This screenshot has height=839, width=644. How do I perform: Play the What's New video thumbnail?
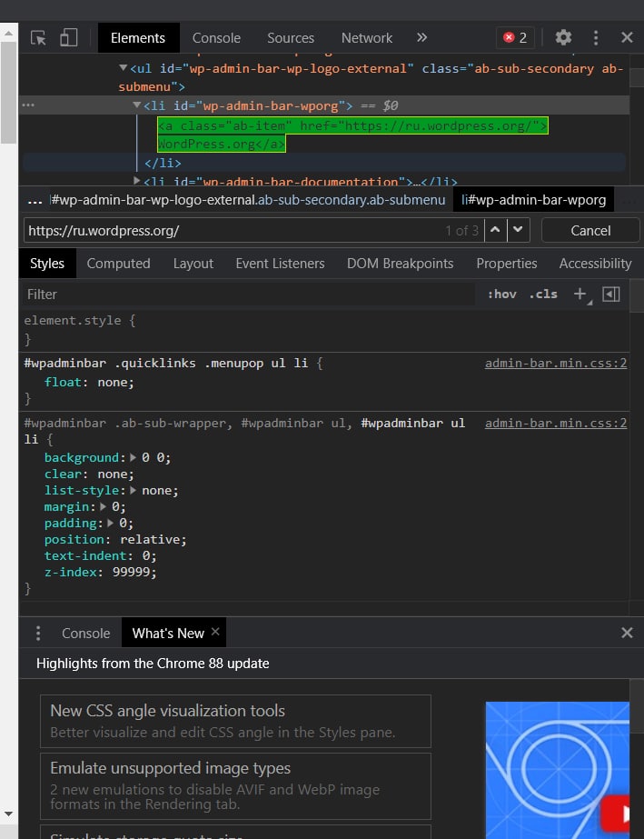click(x=558, y=769)
